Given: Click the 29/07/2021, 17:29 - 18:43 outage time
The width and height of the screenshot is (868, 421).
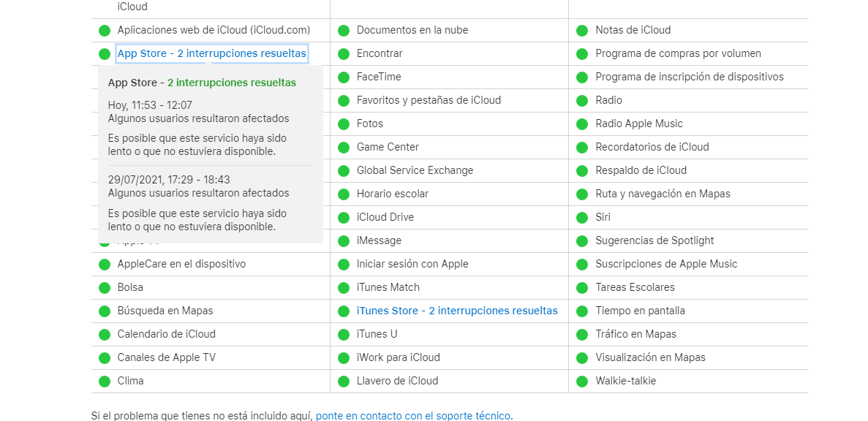Looking at the screenshot, I should [x=169, y=180].
